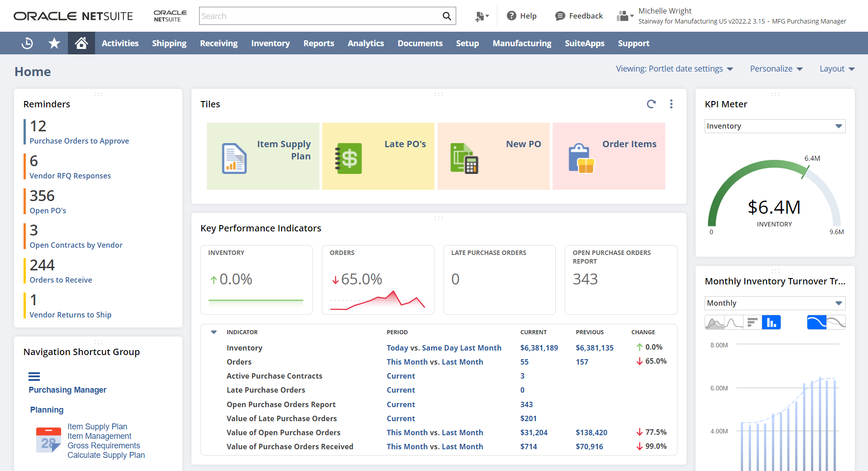
Task: Open the Receiving menu
Action: click(x=219, y=43)
